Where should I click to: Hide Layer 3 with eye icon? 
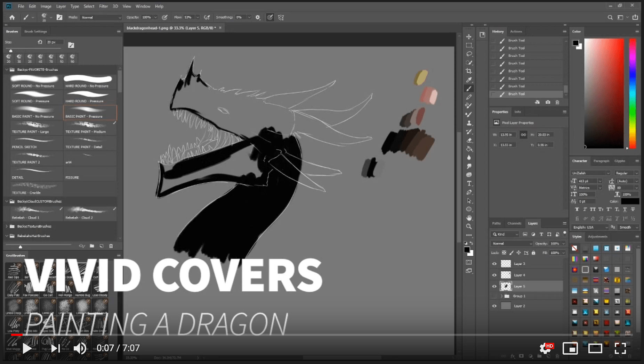pos(494,264)
